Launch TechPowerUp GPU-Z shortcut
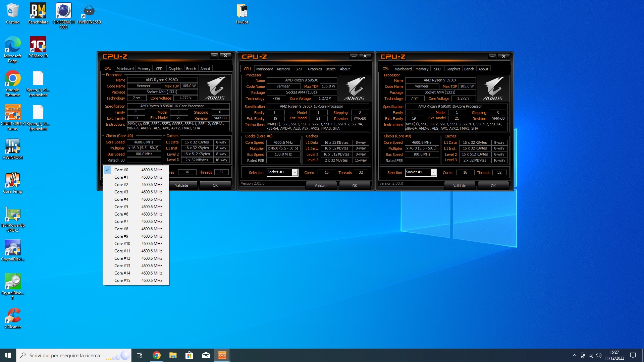Image resolution: width=644 pixels, height=362 pixels. pos(13,219)
